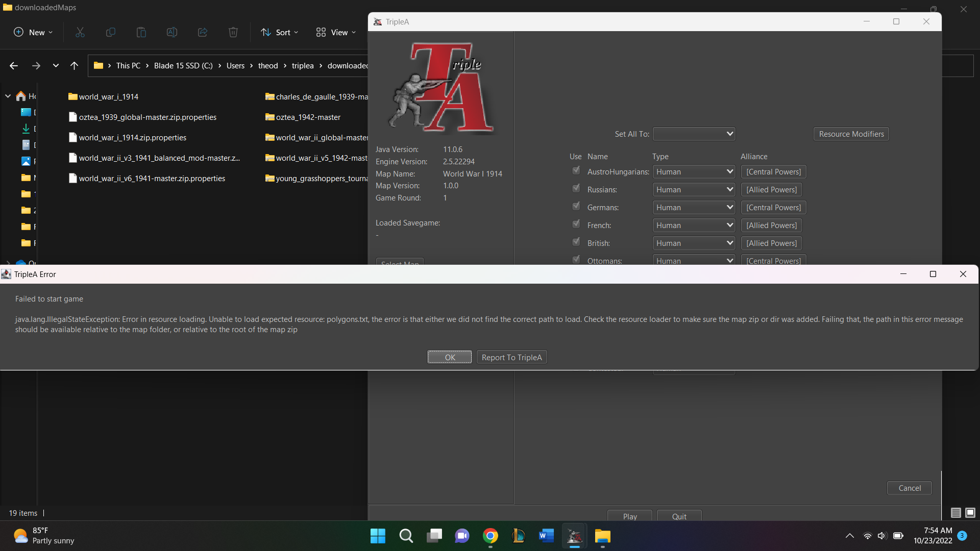The height and width of the screenshot is (551, 980).
Task: Collapse the Home tree node in sidebar
Action: point(8,96)
